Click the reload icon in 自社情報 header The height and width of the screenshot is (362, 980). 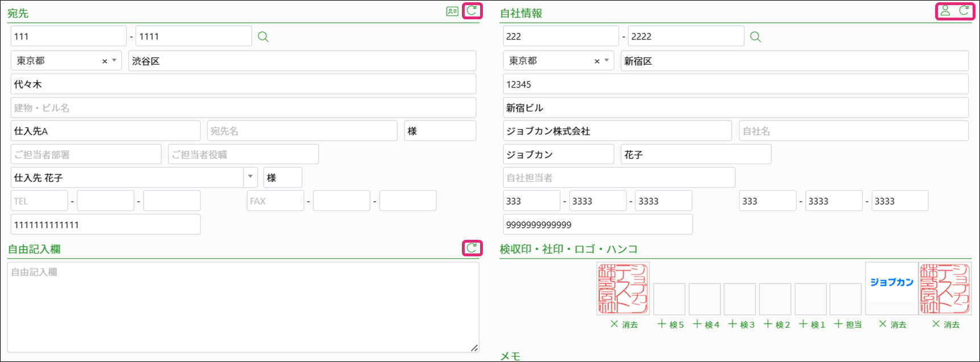pyautogui.click(x=964, y=11)
